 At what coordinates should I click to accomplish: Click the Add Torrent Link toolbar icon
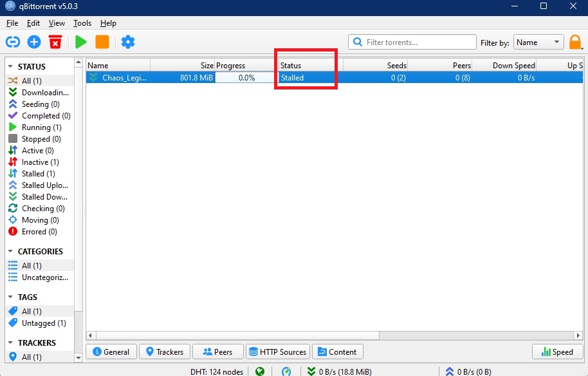coord(13,42)
